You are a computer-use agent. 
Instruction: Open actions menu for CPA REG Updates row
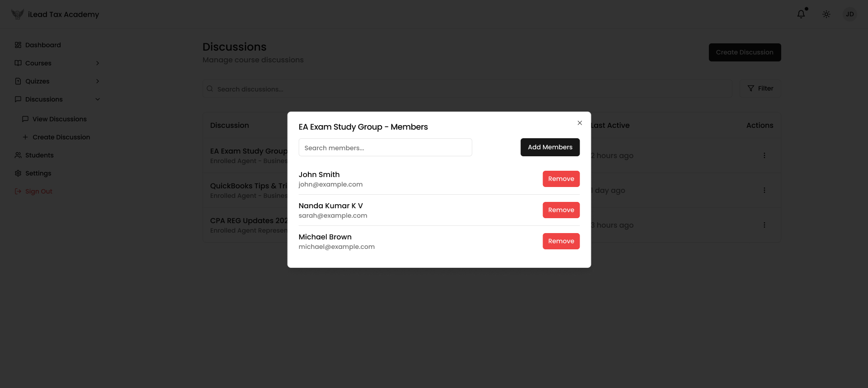(x=764, y=225)
